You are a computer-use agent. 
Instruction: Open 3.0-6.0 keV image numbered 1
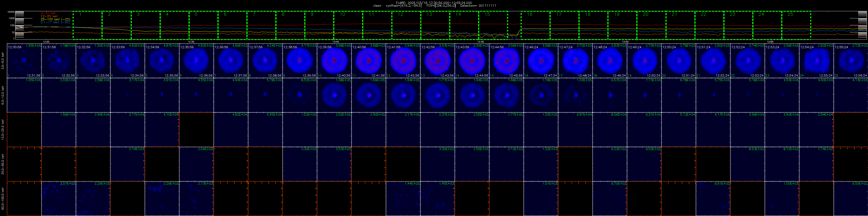click(x=24, y=61)
